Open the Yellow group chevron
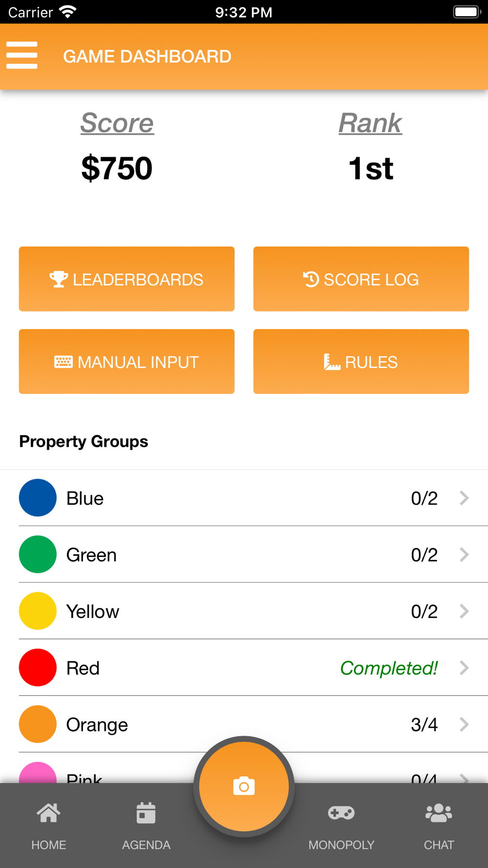488x868 pixels. 464,611
